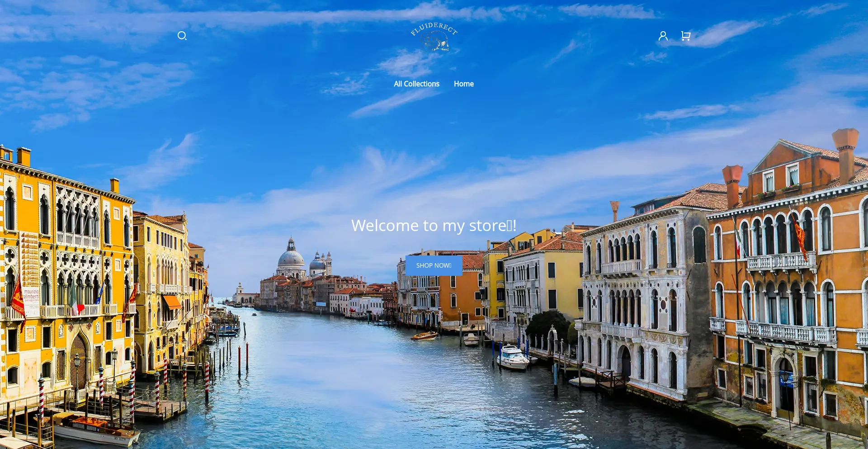Go to the Home menu item
868x449 pixels.
(x=463, y=84)
